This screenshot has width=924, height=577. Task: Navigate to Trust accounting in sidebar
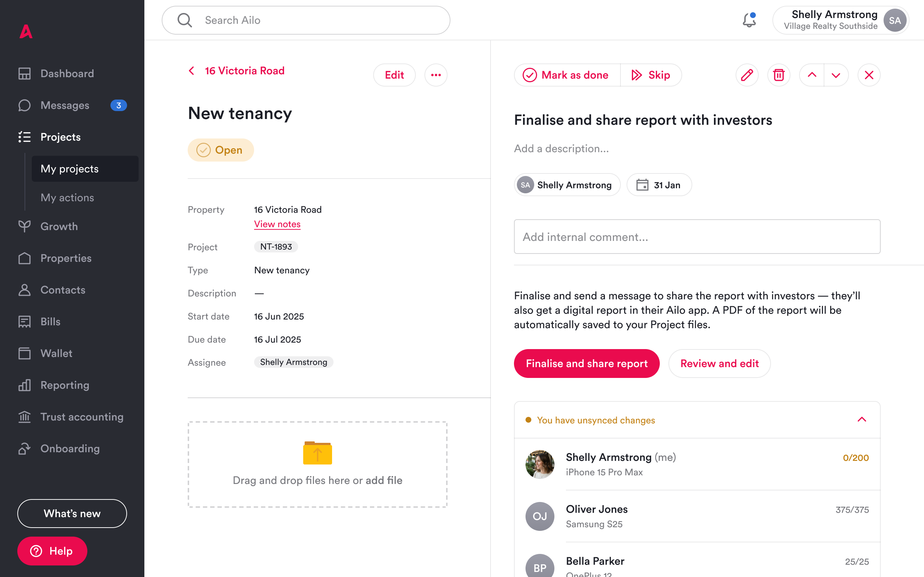coord(82,417)
